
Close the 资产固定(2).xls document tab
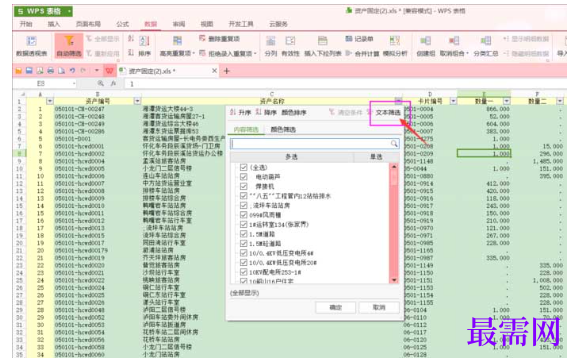coord(214,71)
